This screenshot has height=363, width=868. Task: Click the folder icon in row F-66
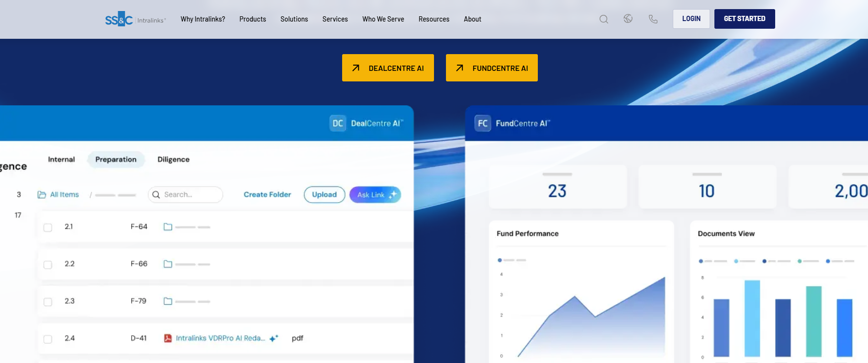(168, 264)
